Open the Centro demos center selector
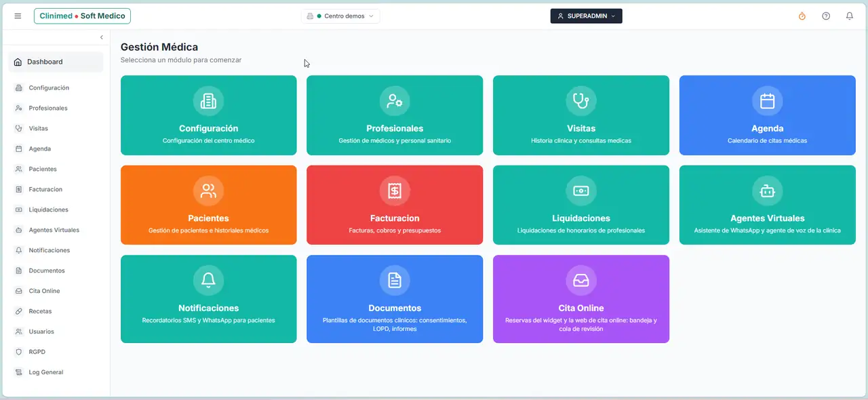Image resolution: width=868 pixels, height=400 pixels. [x=340, y=16]
